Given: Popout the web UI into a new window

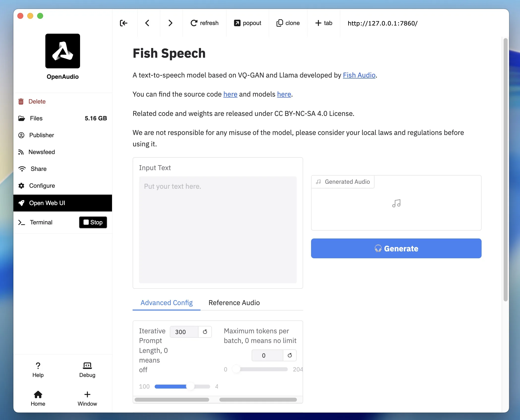Looking at the screenshot, I should [248, 23].
